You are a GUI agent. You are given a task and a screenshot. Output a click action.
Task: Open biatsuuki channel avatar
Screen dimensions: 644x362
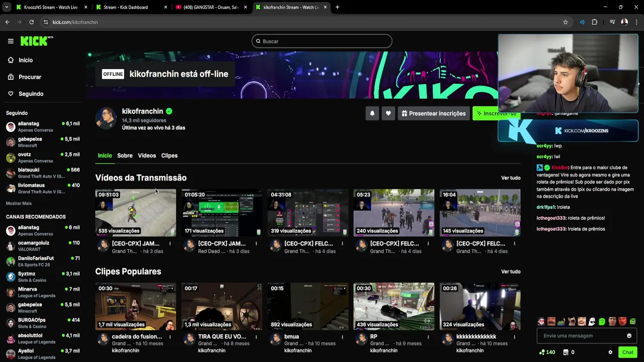(x=11, y=173)
